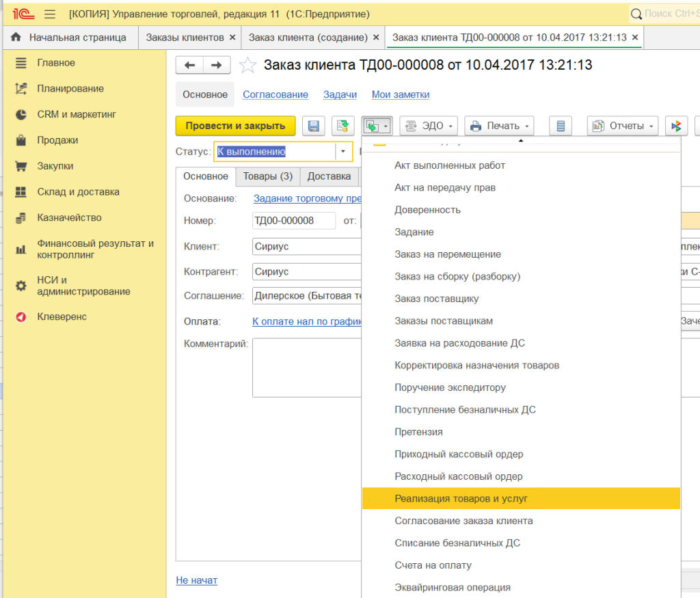Close the Заказ клиента ТД00-000008 tab

(635, 38)
